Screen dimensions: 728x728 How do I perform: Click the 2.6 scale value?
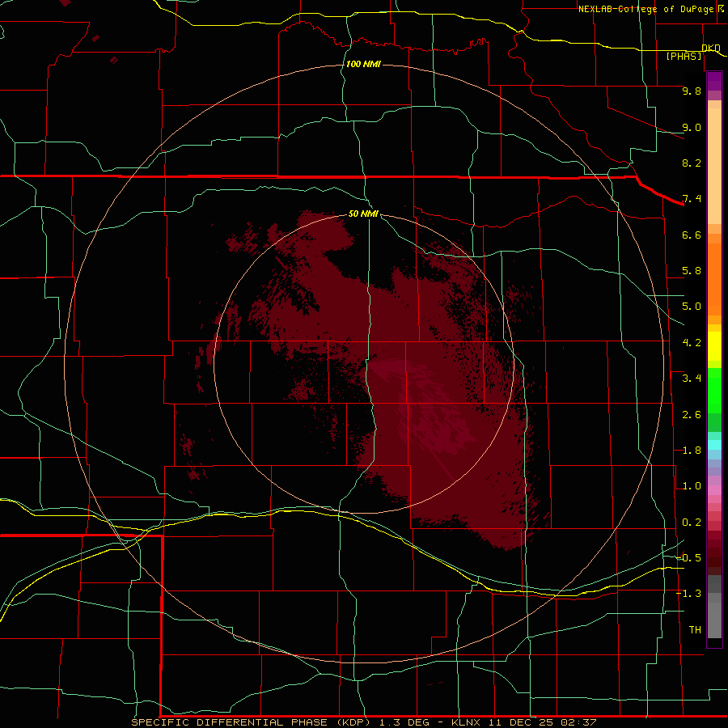pyautogui.click(x=692, y=415)
